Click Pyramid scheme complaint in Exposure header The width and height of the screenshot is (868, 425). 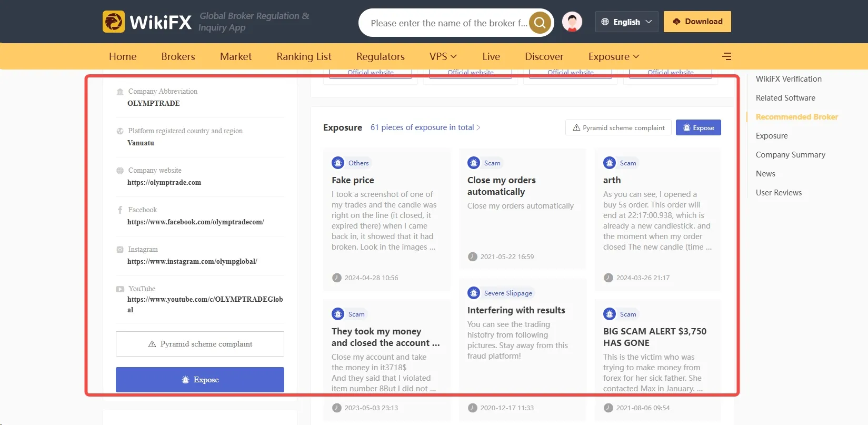(618, 127)
